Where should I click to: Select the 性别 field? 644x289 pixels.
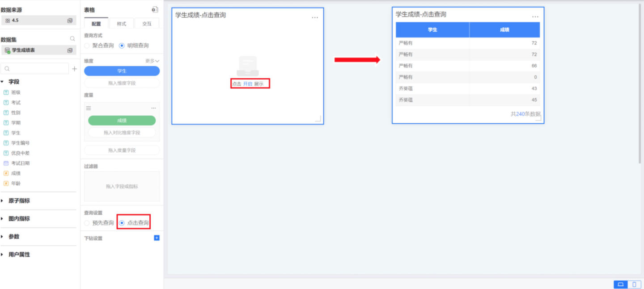point(16,113)
